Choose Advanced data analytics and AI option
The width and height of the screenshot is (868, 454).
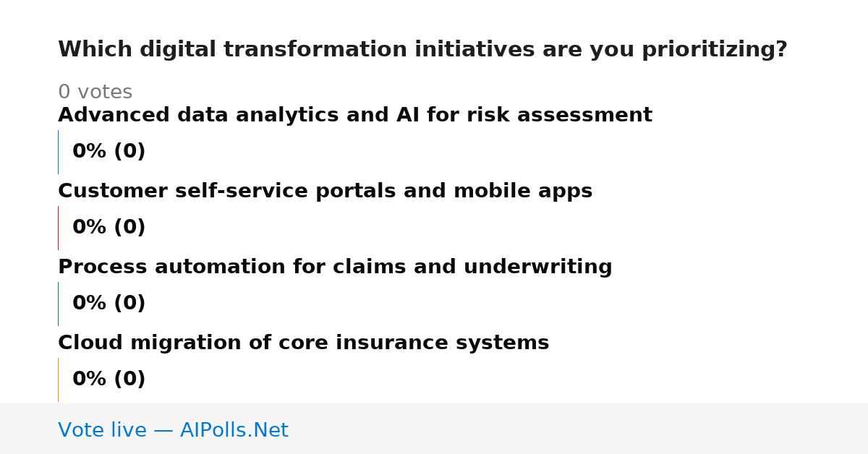(x=355, y=116)
